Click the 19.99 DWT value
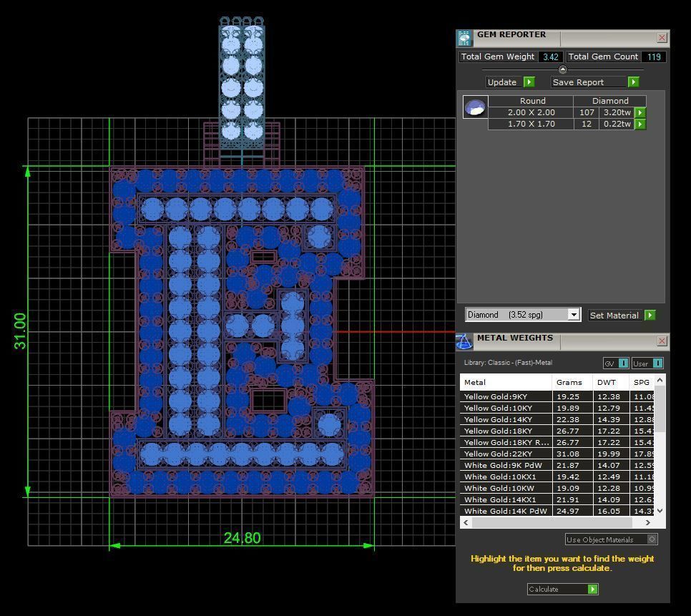 (x=609, y=454)
